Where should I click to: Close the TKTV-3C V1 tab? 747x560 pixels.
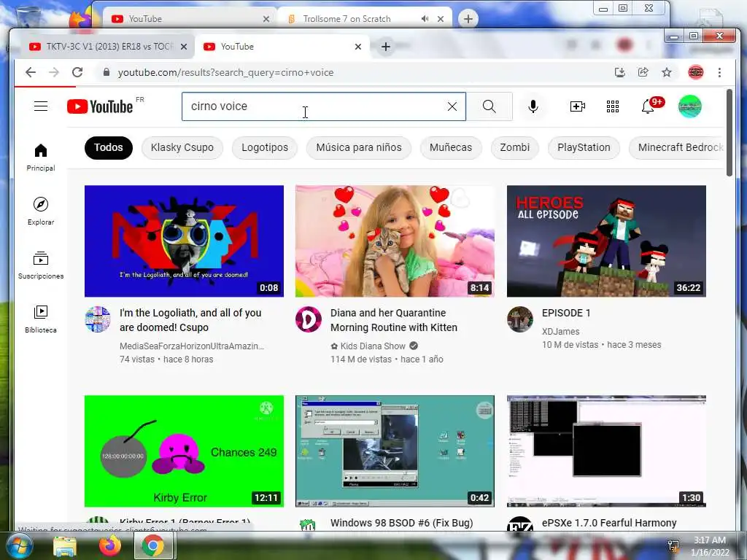tap(184, 47)
